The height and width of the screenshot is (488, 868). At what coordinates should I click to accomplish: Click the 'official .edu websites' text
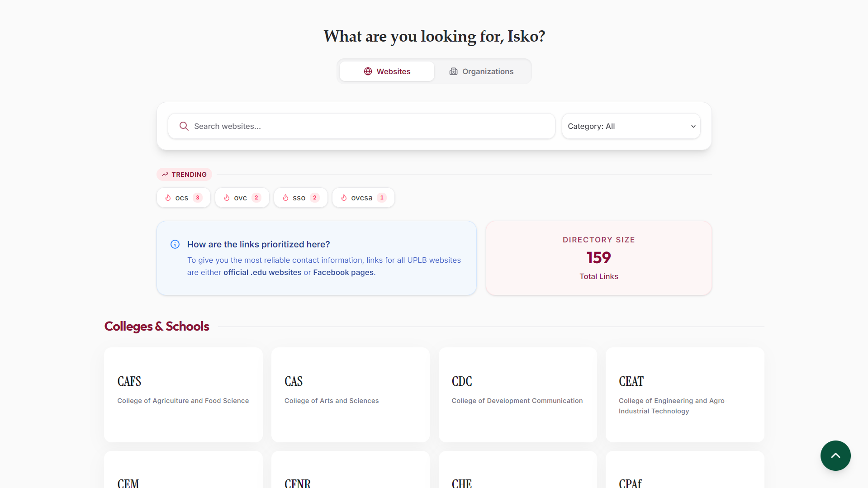coord(262,272)
